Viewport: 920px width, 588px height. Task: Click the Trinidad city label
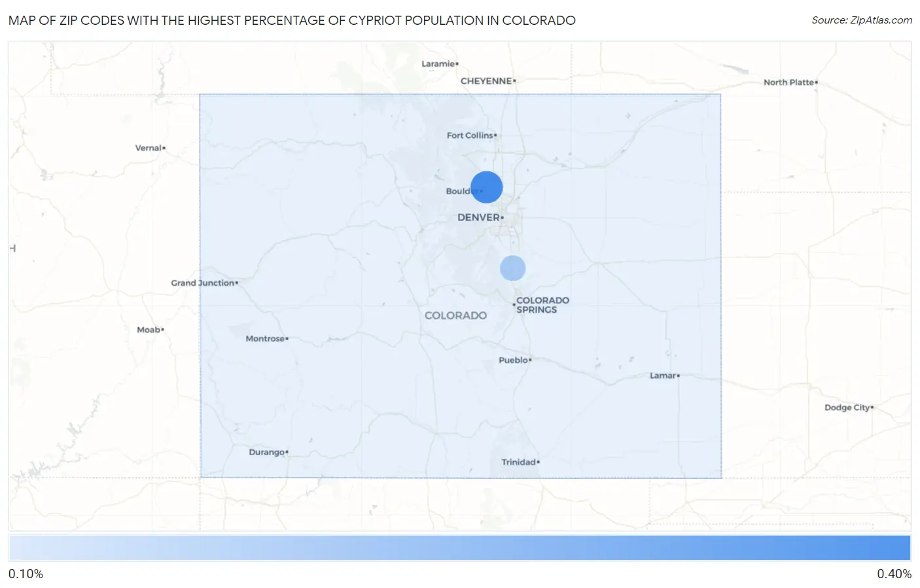pos(518,462)
